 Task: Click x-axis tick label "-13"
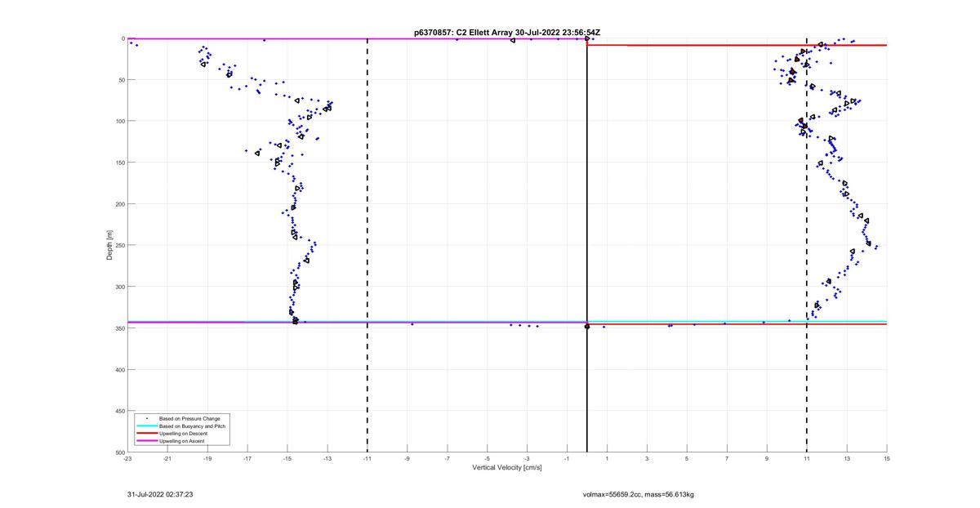coord(327,458)
